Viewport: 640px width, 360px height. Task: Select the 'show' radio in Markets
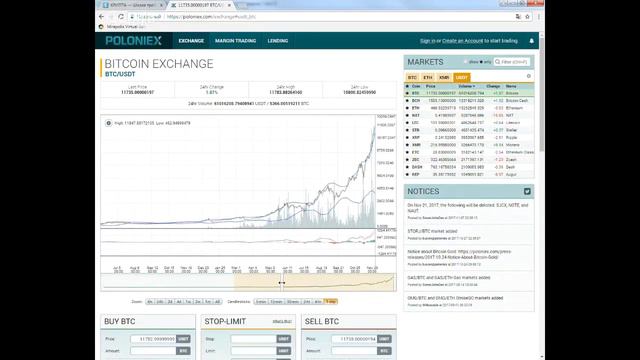[465, 62]
